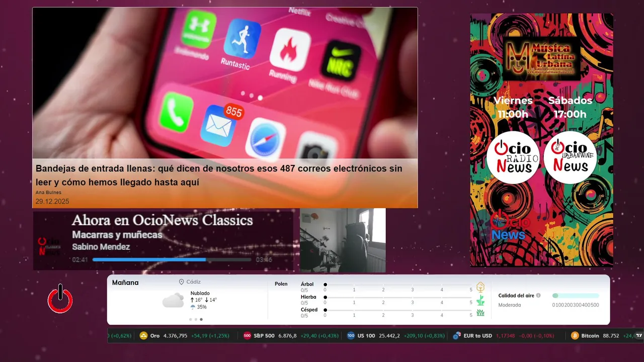The image size is (644, 362).
Task: Click the Safari compass icon in the photo
Action: tap(265, 139)
